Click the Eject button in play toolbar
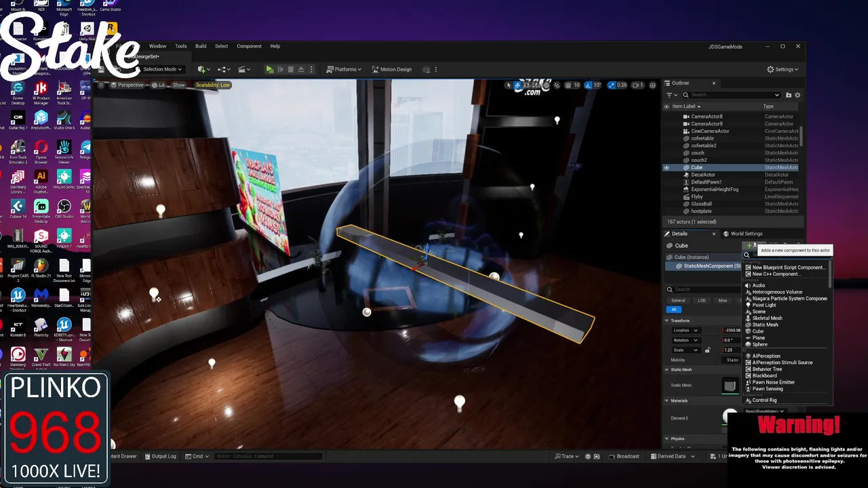 pyautogui.click(x=301, y=69)
